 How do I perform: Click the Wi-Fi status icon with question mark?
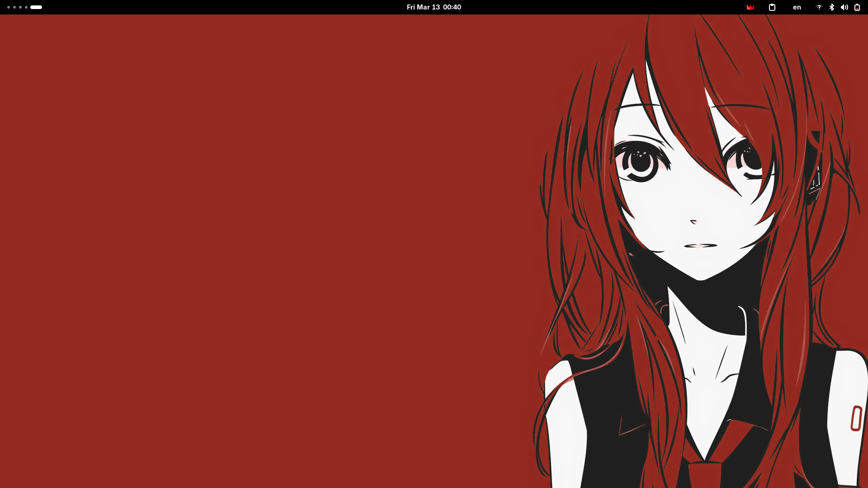pos(818,7)
